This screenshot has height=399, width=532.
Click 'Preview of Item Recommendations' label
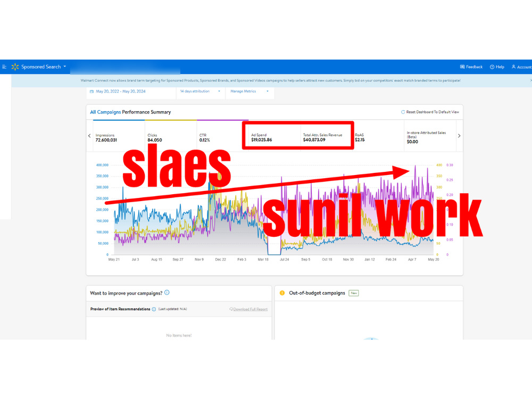[x=120, y=309]
